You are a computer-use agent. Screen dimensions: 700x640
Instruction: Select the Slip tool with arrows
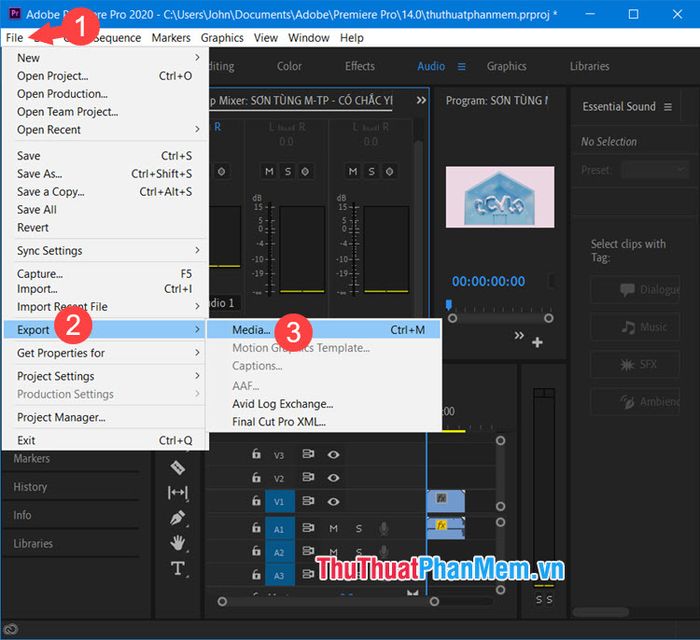click(x=178, y=493)
